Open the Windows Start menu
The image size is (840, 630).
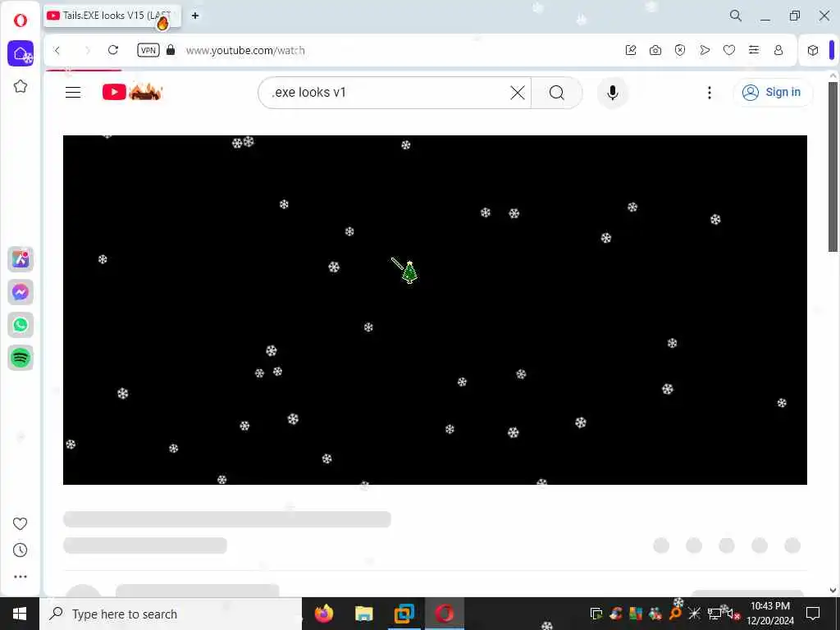[20, 614]
